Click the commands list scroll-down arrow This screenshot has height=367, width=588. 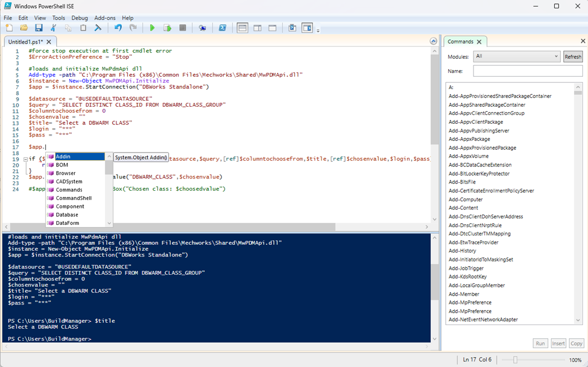point(578,320)
